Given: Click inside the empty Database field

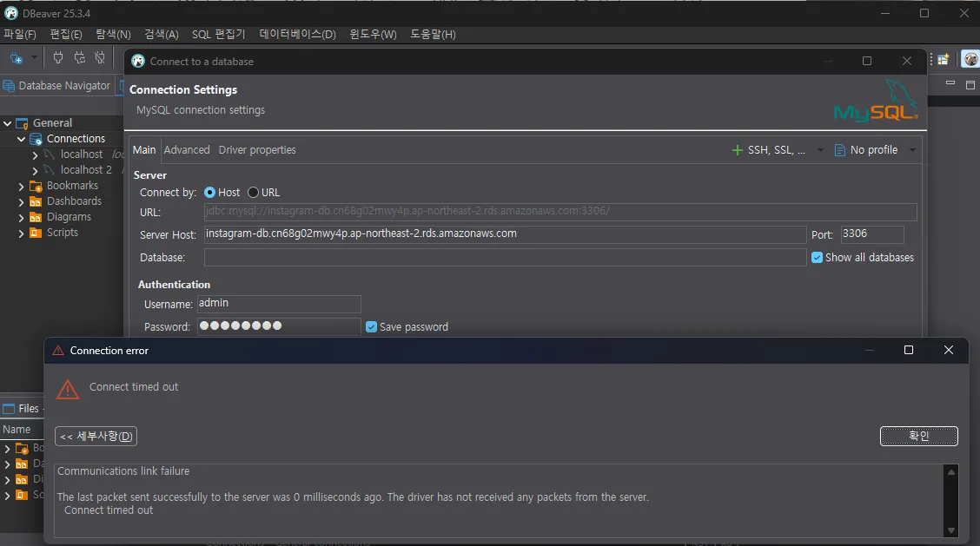Looking at the screenshot, I should click(504, 257).
